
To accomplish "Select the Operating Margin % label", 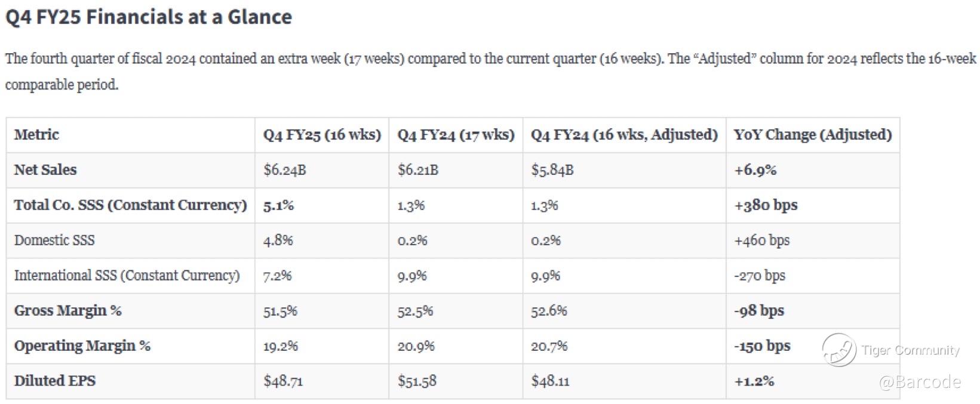I will point(82,346).
